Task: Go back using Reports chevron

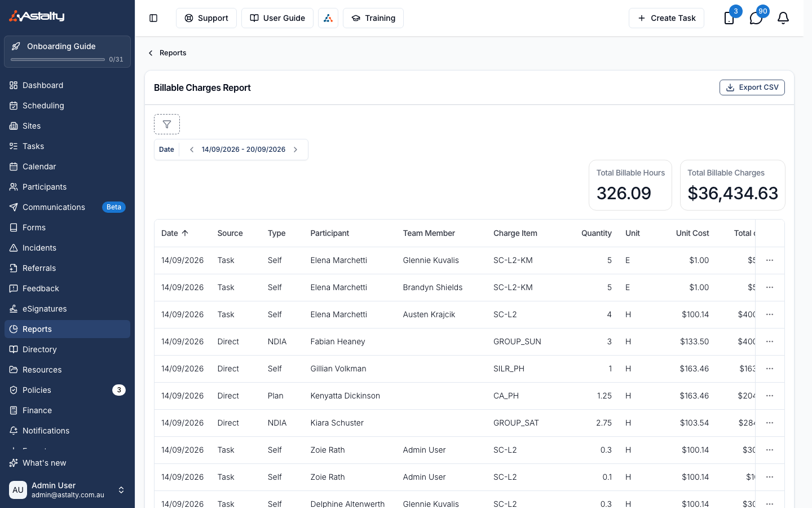Action: (151, 53)
